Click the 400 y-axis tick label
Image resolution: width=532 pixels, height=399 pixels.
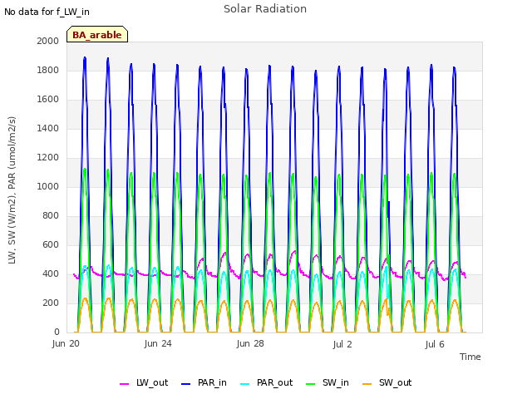coord(51,273)
